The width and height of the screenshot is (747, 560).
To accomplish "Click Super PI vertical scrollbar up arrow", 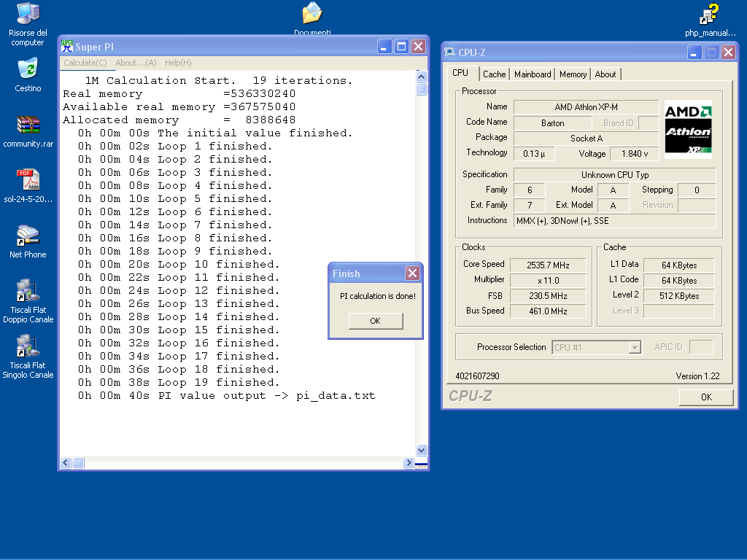I will (421, 76).
